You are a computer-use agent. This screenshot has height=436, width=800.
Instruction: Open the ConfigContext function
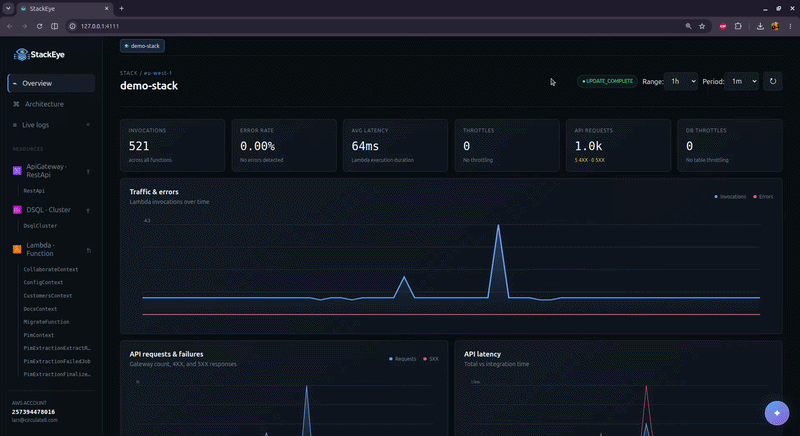click(x=43, y=283)
